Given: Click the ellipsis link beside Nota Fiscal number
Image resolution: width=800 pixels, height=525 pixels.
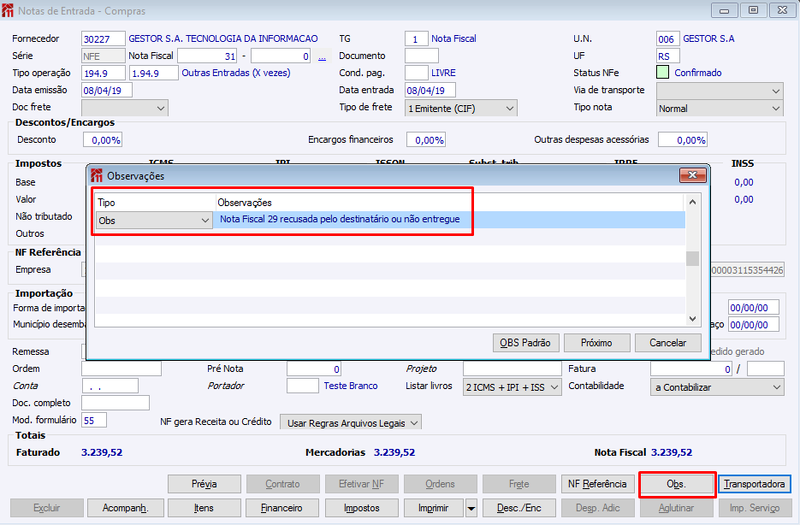Looking at the screenshot, I should coord(322,57).
